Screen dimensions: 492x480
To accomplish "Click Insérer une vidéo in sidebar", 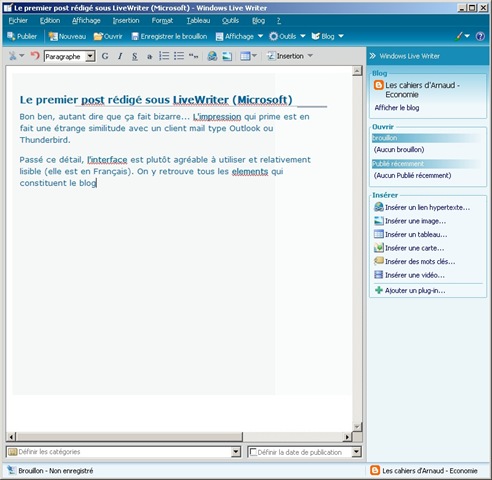I will (409, 275).
